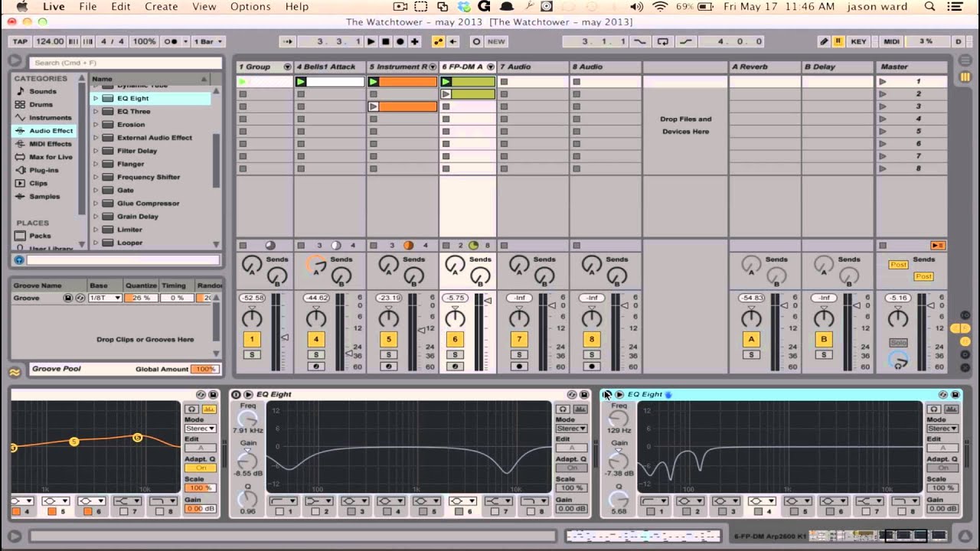Toggle first Post button on Master
Viewport: 980px width, 551px height.
tap(898, 265)
